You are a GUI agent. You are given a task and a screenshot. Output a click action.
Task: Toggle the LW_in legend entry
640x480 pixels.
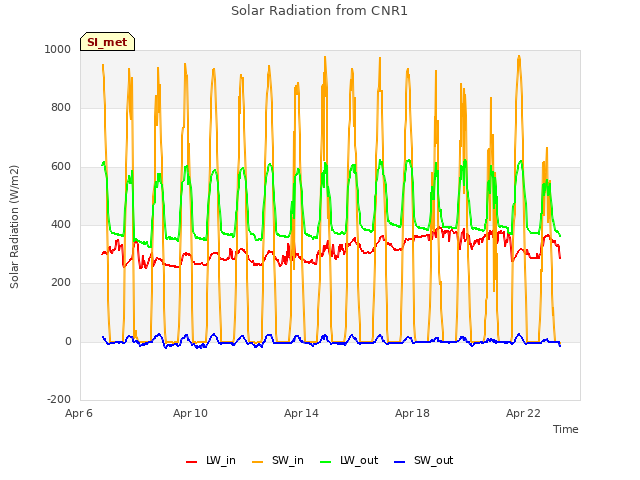[x=211, y=460]
